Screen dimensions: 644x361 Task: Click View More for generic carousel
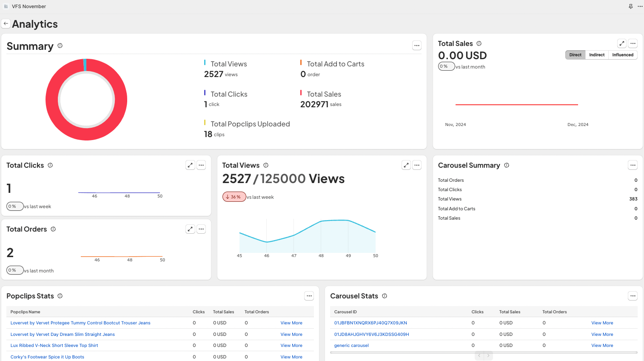point(602,346)
